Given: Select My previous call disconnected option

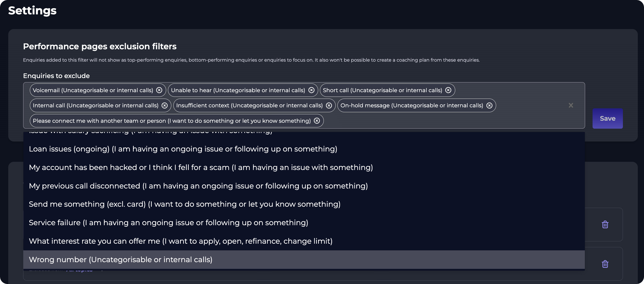Looking at the screenshot, I should click(x=304, y=186).
